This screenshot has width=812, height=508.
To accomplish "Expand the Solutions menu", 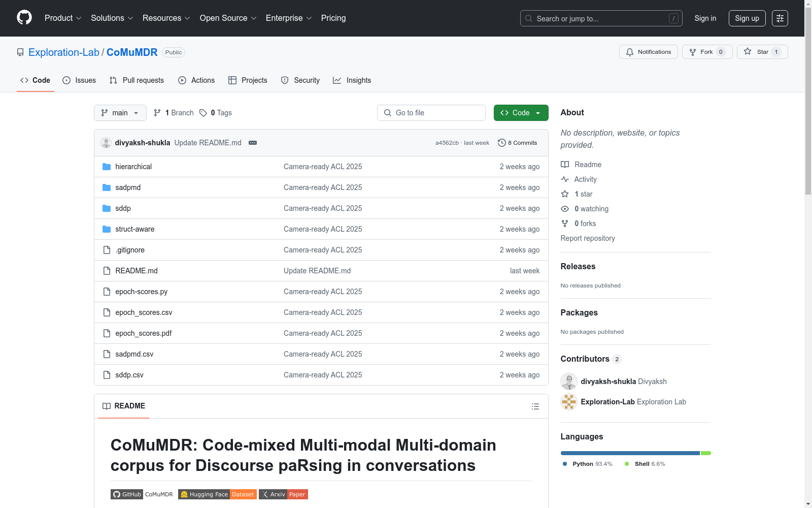I will (x=112, y=18).
